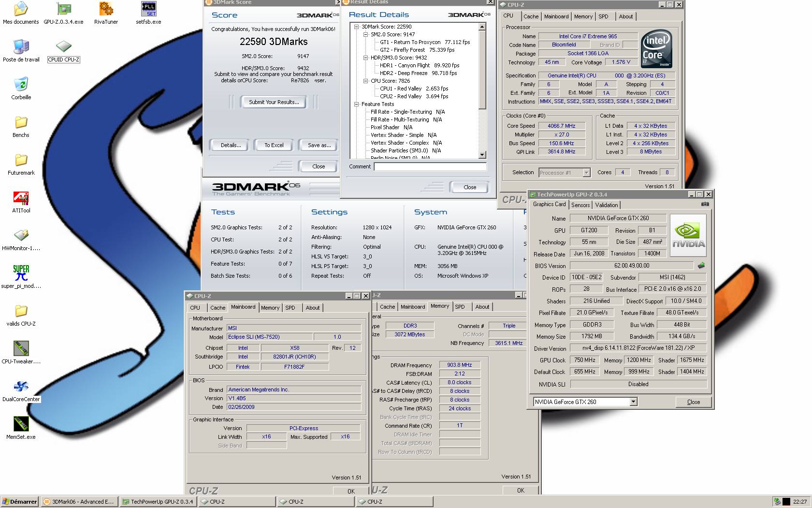Screen dimensions: 812x508
Task: Click the Intel Core i7 logo in CPU-Z
Action: pyautogui.click(x=656, y=49)
